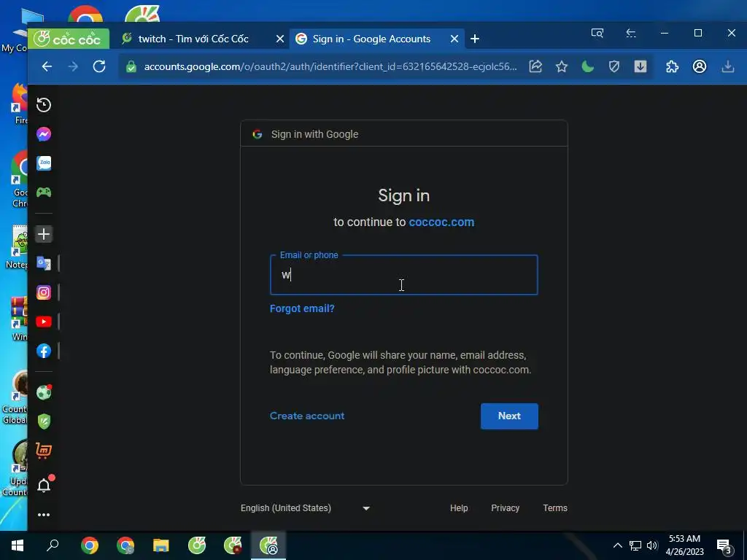Screen dimensions: 747x560
Task: Open the user profile icon in the toolbar
Action: pyautogui.click(x=700, y=66)
